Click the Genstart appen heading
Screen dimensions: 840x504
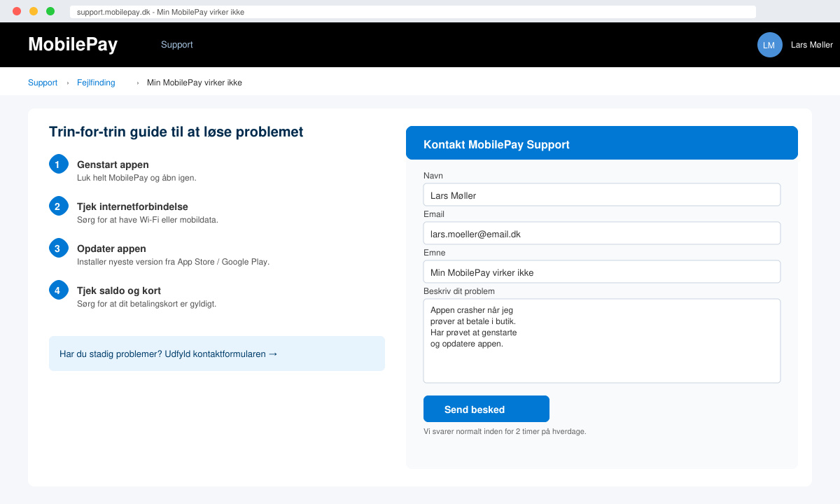tap(113, 164)
